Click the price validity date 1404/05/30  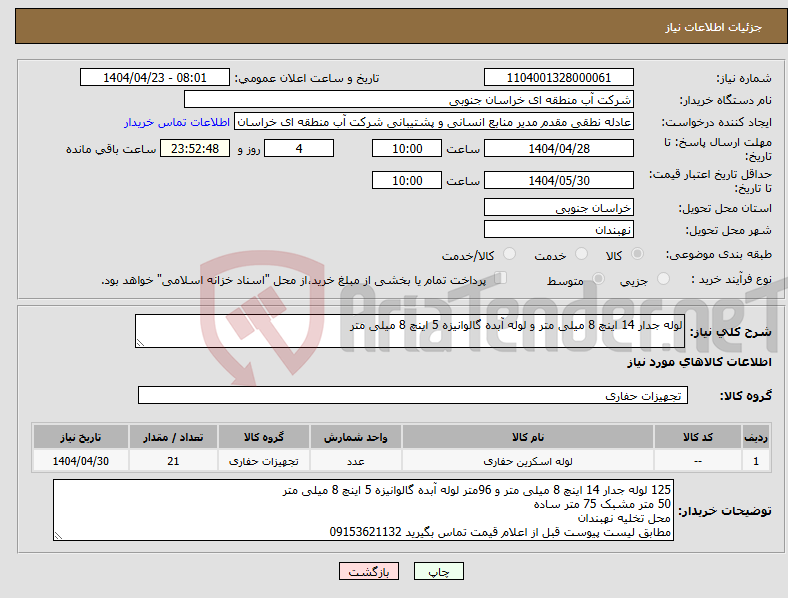(559, 180)
